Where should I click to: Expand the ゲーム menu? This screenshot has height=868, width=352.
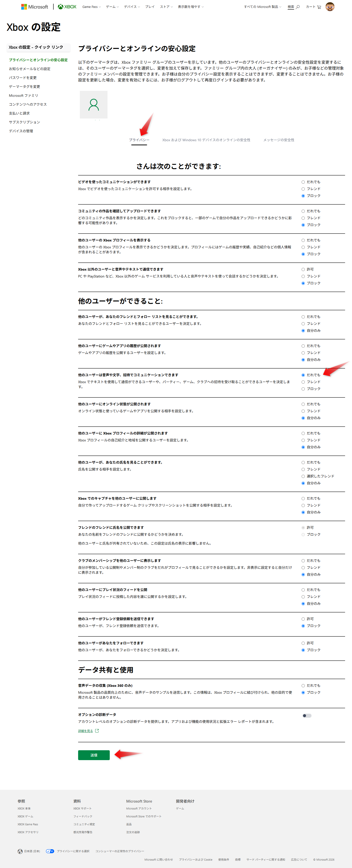point(112,7)
